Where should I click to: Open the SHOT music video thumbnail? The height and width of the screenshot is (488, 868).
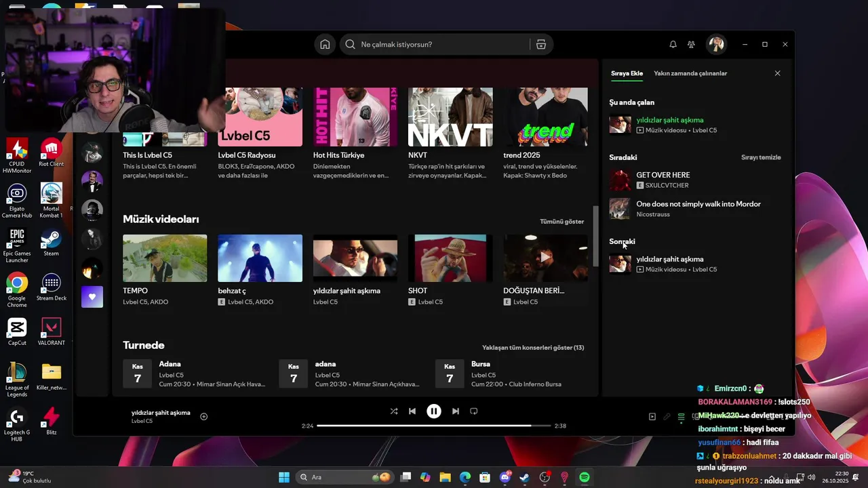[450, 258]
